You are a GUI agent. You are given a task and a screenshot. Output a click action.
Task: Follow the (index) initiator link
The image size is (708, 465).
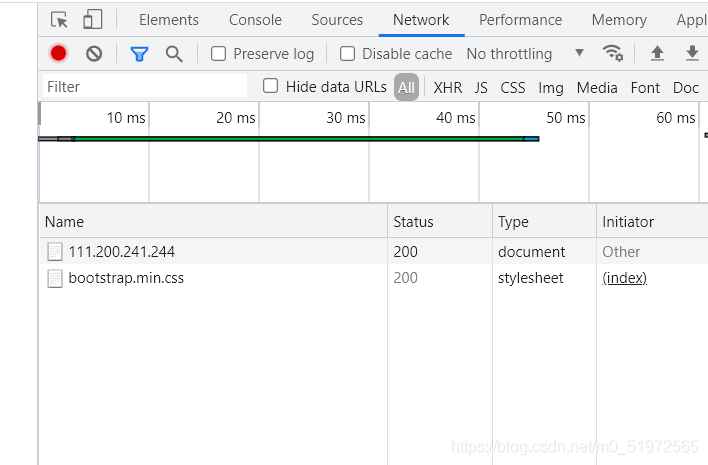click(624, 278)
